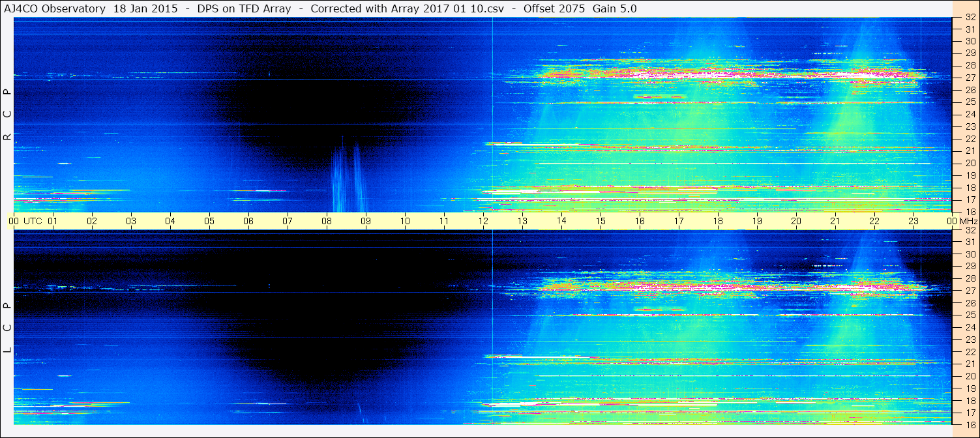Click the 06 hour marker on UTC axis
This screenshot has width=980, height=438.
pyautogui.click(x=248, y=221)
